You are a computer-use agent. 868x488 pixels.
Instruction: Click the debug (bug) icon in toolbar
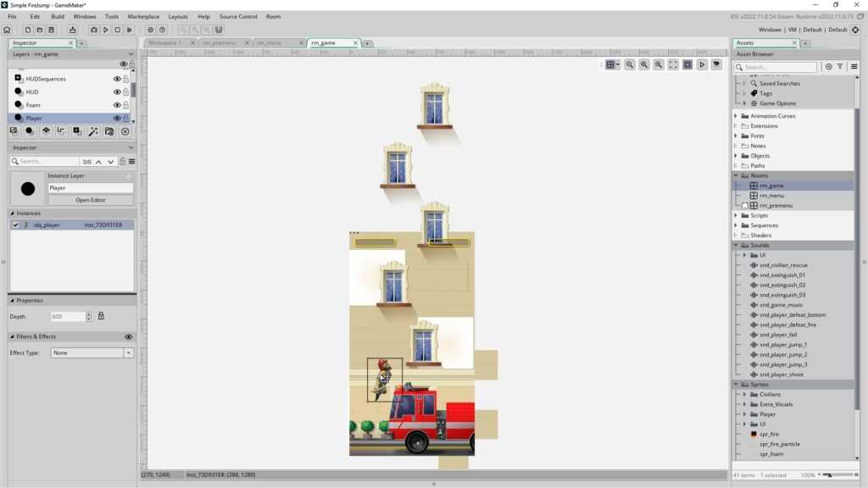tap(93, 30)
